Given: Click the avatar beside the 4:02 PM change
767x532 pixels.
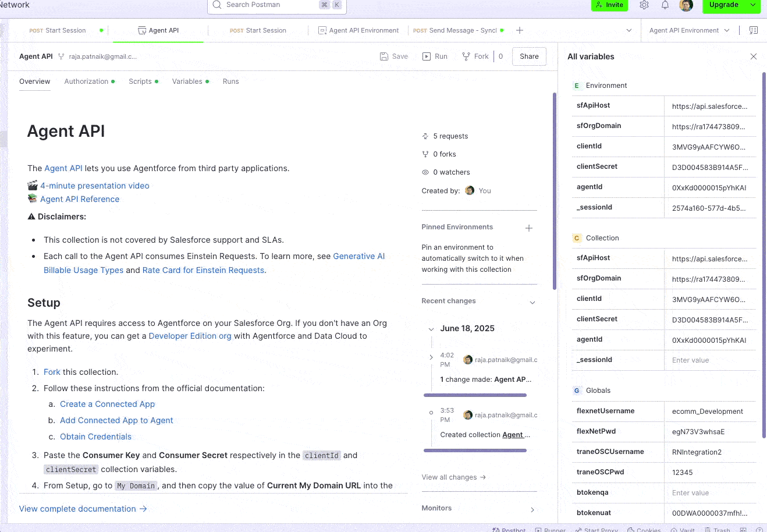Looking at the screenshot, I should 468,360.
